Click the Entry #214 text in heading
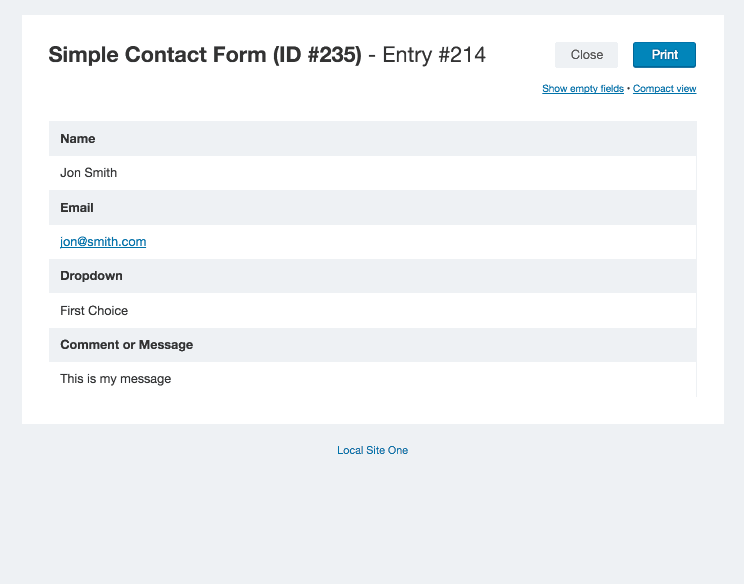744x584 pixels. coord(434,55)
